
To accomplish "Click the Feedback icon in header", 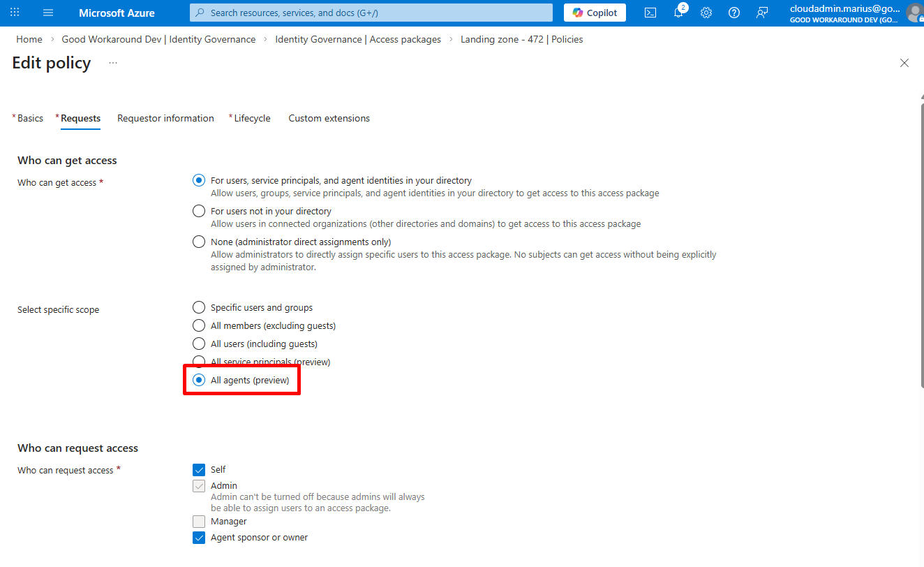I will point(762,13).
